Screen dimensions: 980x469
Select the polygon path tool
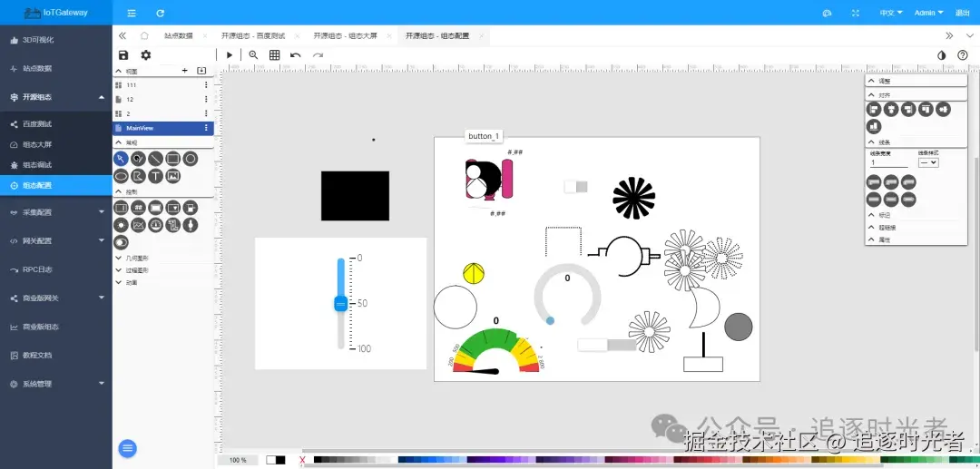[x=138, y=176]
